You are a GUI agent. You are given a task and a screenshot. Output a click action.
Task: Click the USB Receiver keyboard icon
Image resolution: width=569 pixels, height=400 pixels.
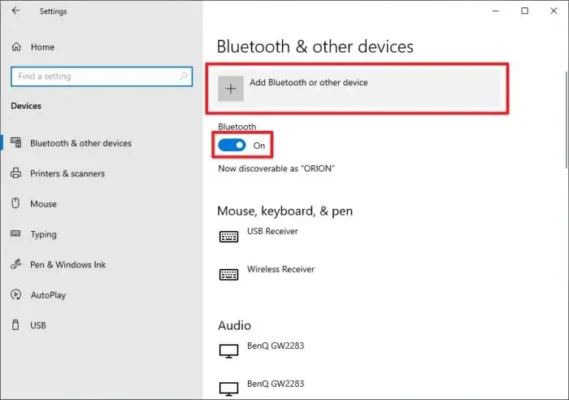[229, 237]
